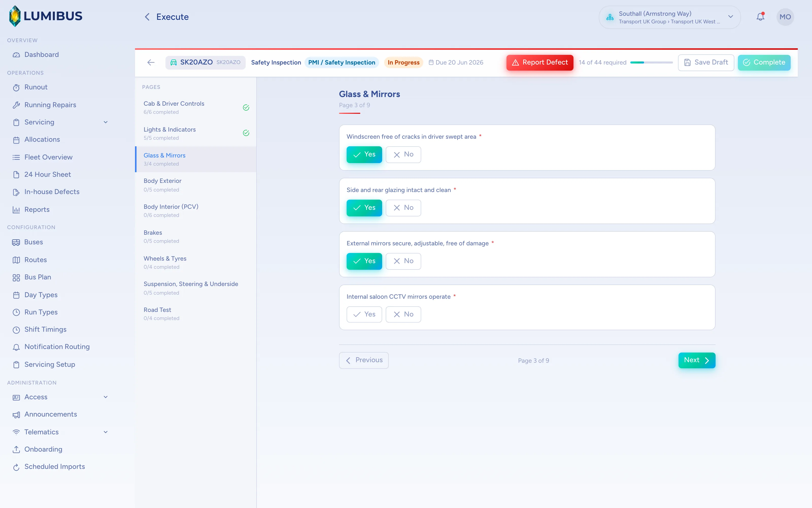Viewport: 812px width, 508px height.
Task: Click the Notification Routing bell icon
Action: point(16,347)
